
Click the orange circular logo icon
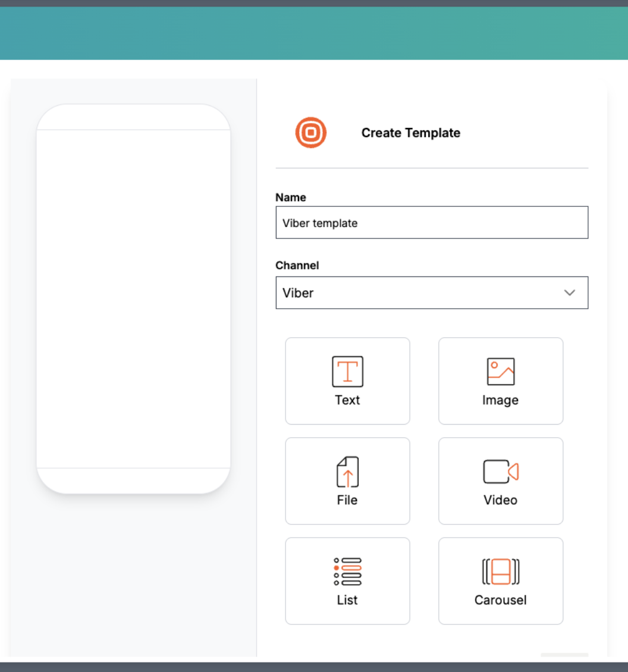point(311,133)
